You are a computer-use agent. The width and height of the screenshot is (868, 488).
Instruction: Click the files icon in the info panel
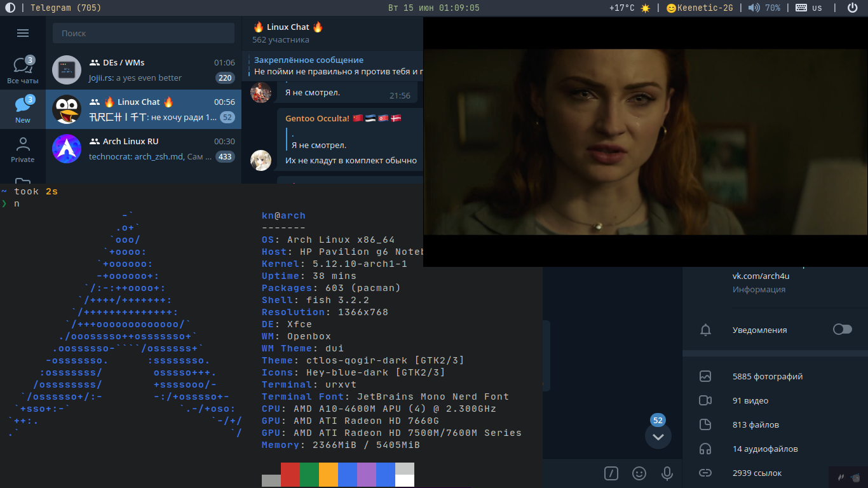pyautogui.click(x=705, y=424)
